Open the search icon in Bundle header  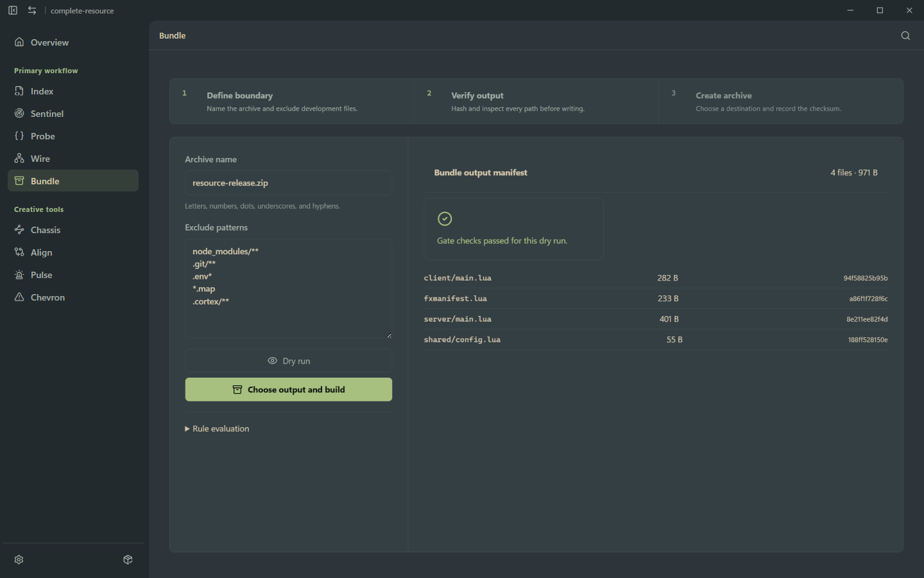[x=905, y=35]
